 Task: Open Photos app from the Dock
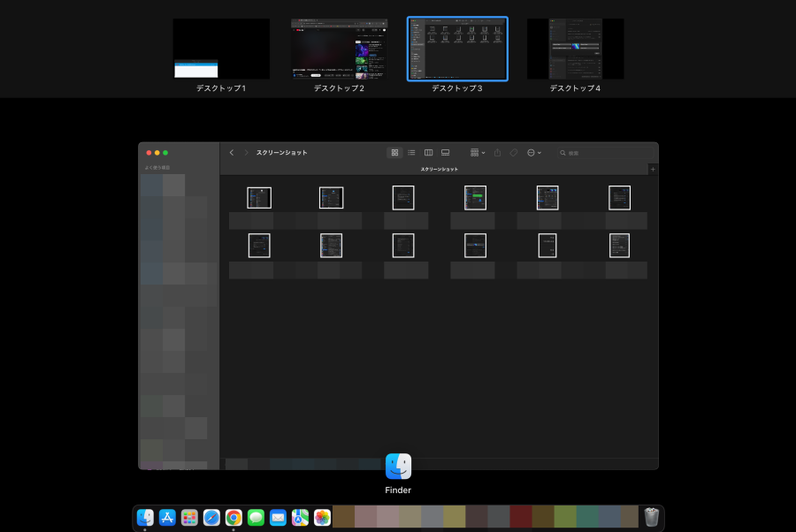click(322, 517)
